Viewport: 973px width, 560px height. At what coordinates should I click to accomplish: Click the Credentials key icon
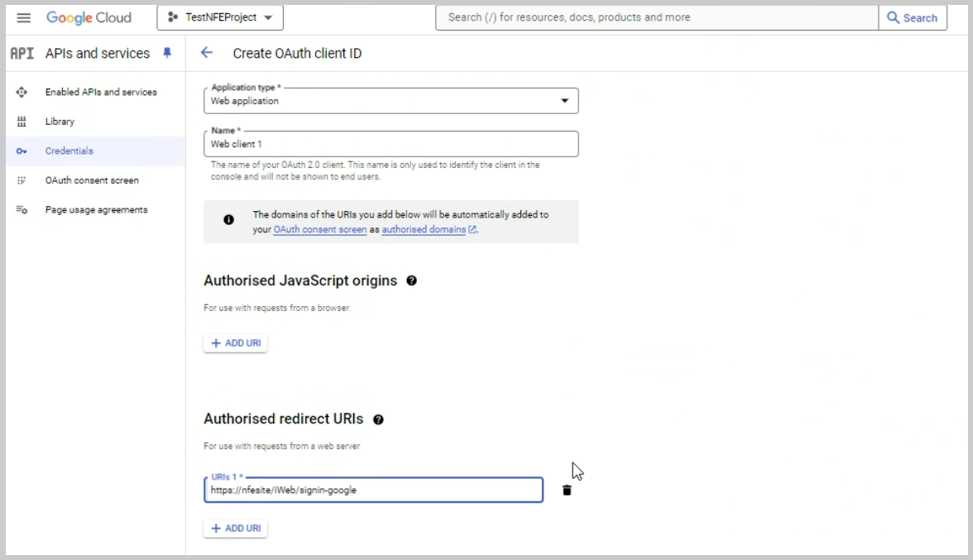[22, 151]
